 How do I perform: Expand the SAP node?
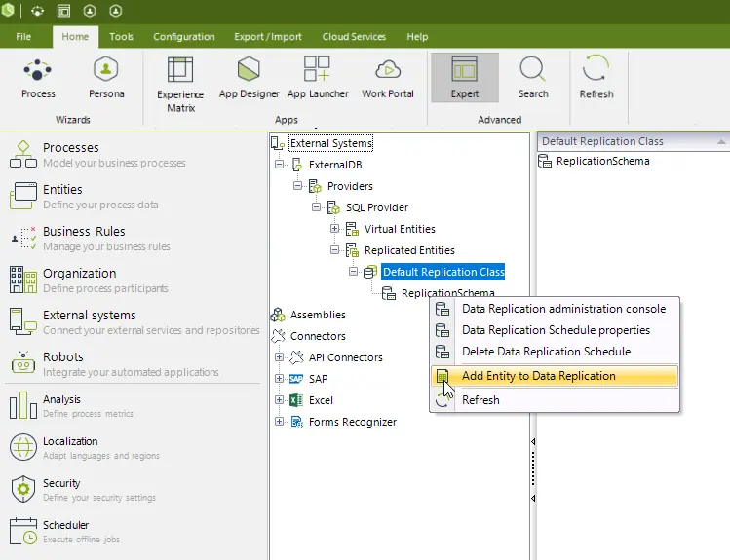pyautogui.click(x=279, y=378)
